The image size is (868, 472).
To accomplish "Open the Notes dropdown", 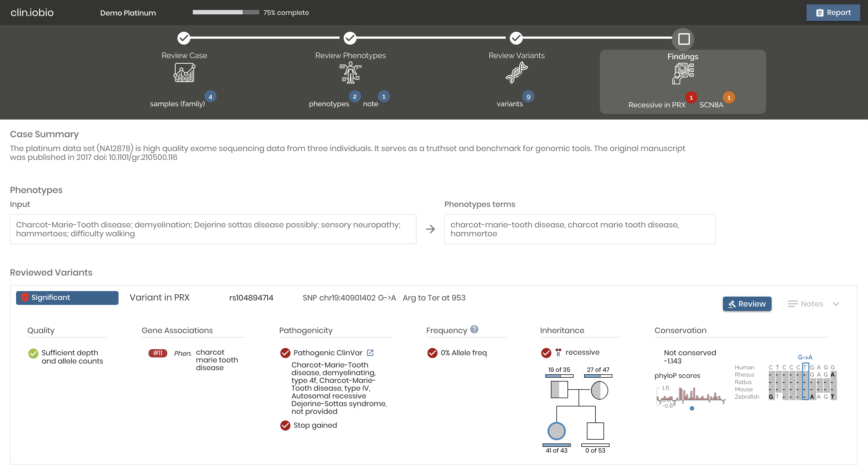I will click(805, 304).
